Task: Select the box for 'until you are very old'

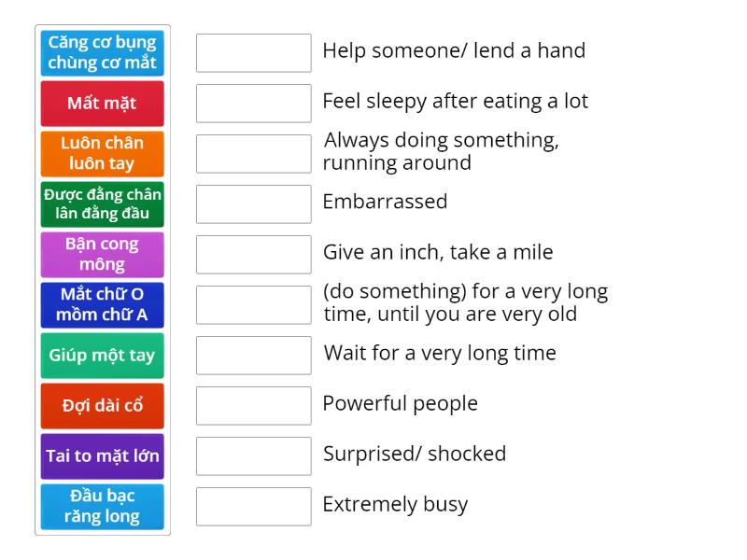Action: pyautogui.click(x=254, y=305)
